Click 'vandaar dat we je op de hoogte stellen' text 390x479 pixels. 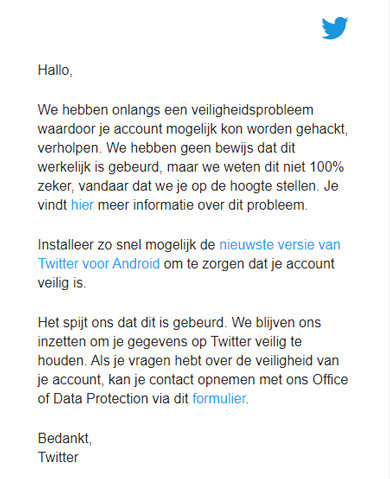tap(200, 186)
